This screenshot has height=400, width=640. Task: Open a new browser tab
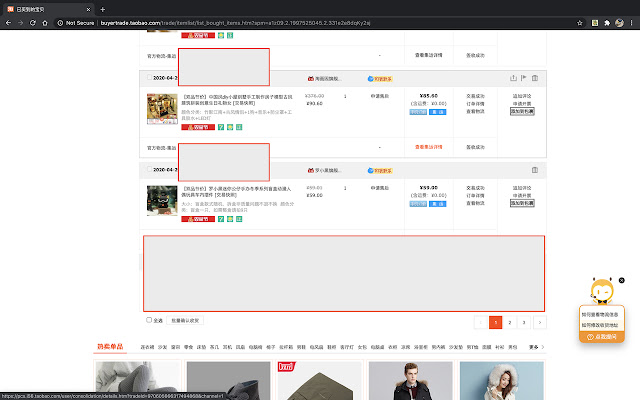click(x=102, y=9)
